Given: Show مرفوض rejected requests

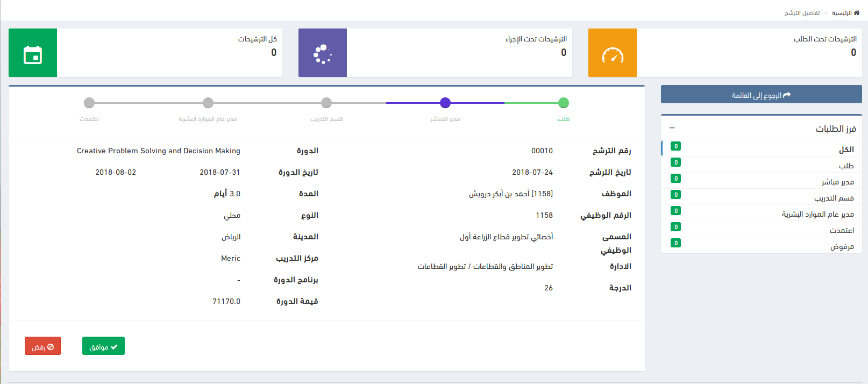Looking at the screenshot, I should tap(842, 246).
